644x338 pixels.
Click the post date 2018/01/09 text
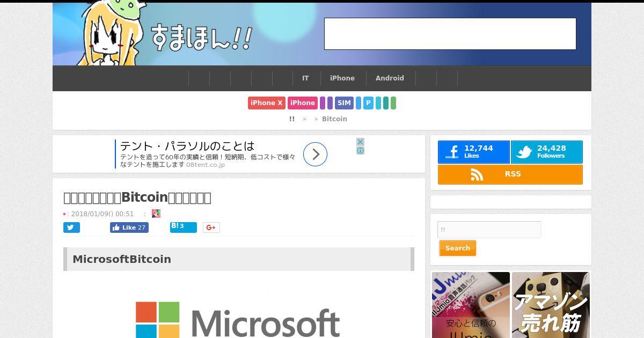(103, 214)
